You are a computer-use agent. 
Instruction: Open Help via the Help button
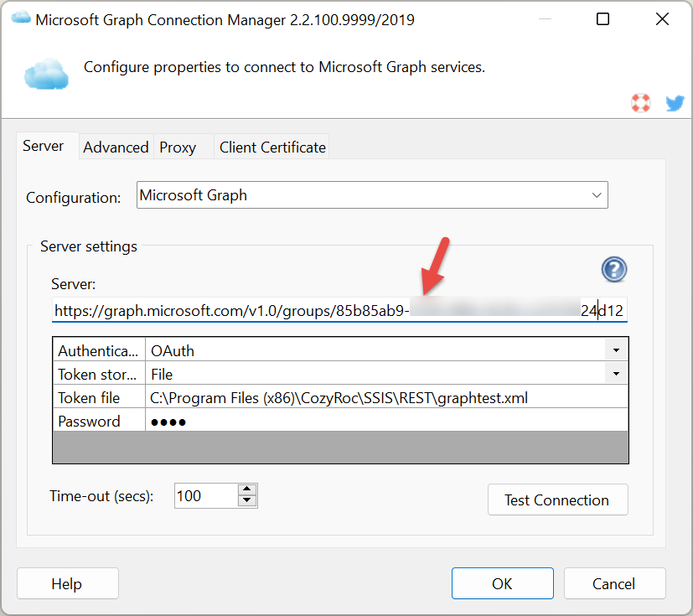pyautogui.click(x=68, y=584)
